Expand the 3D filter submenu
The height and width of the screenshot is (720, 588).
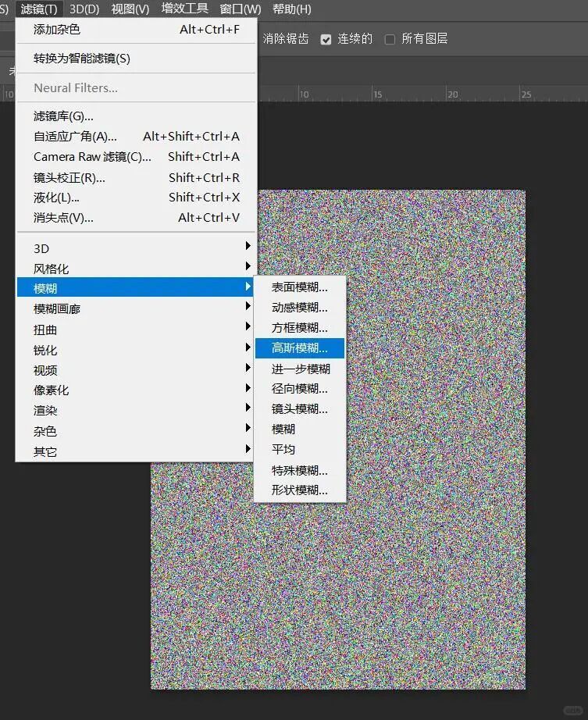point(136,248)
